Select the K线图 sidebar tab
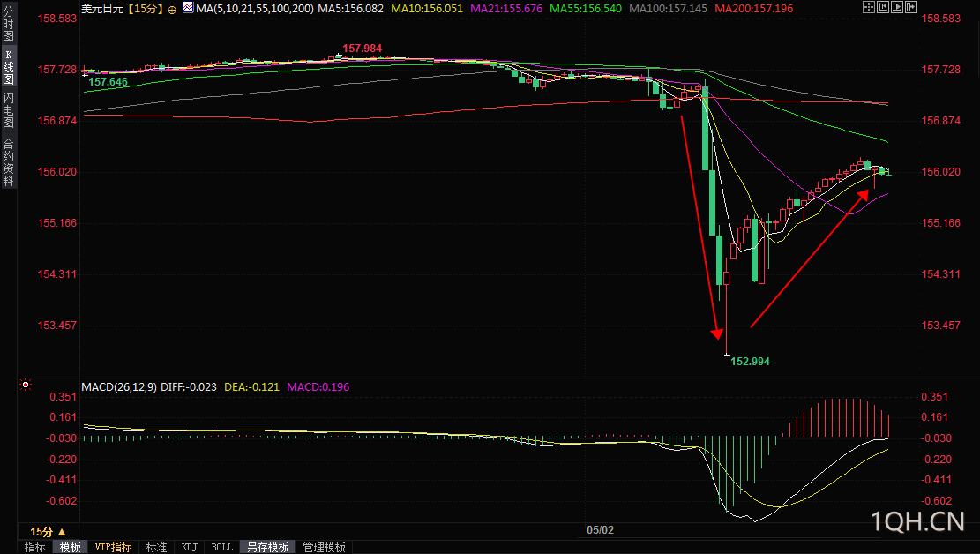The width and height of the screenshot is (980, 554). tap(8, 67)
